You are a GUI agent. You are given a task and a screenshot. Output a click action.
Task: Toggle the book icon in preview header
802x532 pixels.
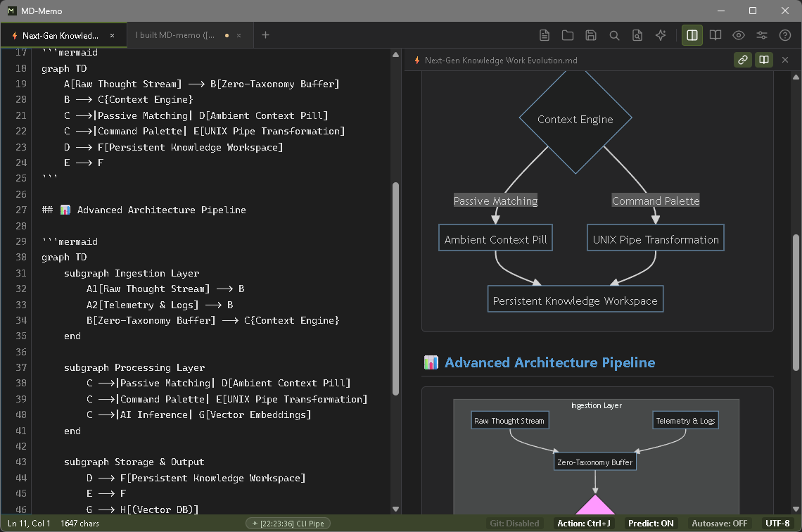coord(763,60)
